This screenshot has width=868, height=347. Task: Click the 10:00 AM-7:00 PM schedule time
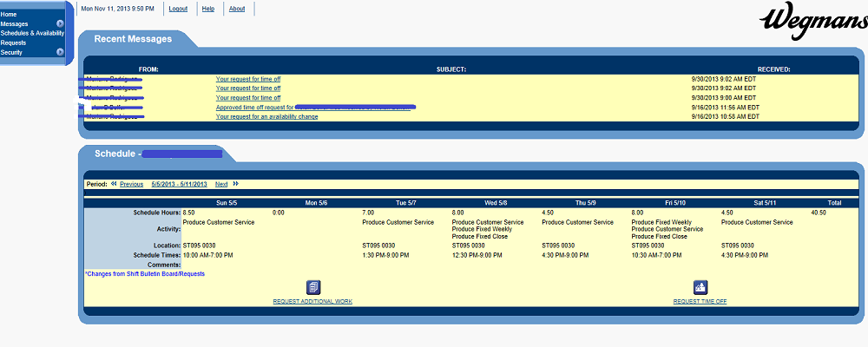tap(207, 255)
